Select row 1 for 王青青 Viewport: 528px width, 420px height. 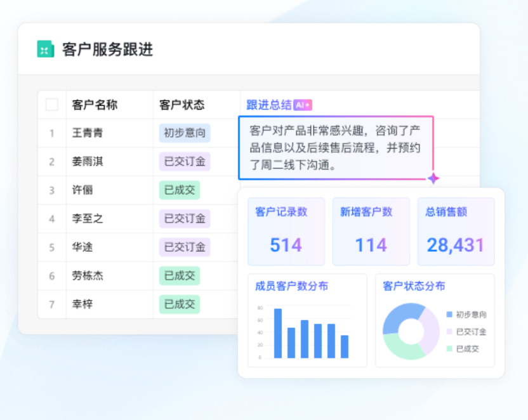pos(52,133)
